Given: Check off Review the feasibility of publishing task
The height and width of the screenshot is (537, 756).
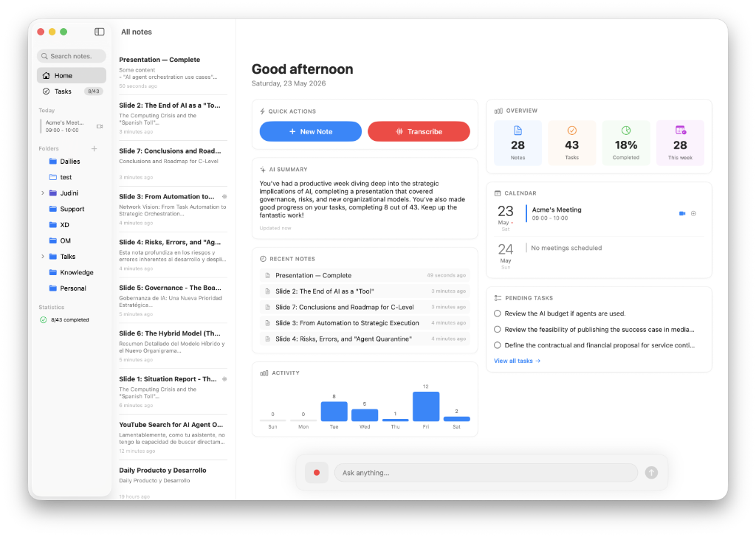Looking at the screenshot, I should (x=497, y=330).
